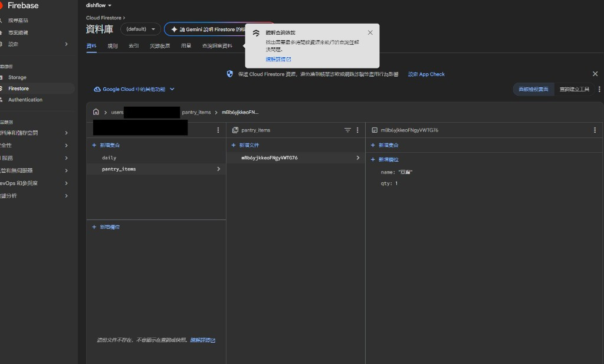Expand the AI 服務 category chevron
This screenshot has height=364, width=604.
coord(66,158)
